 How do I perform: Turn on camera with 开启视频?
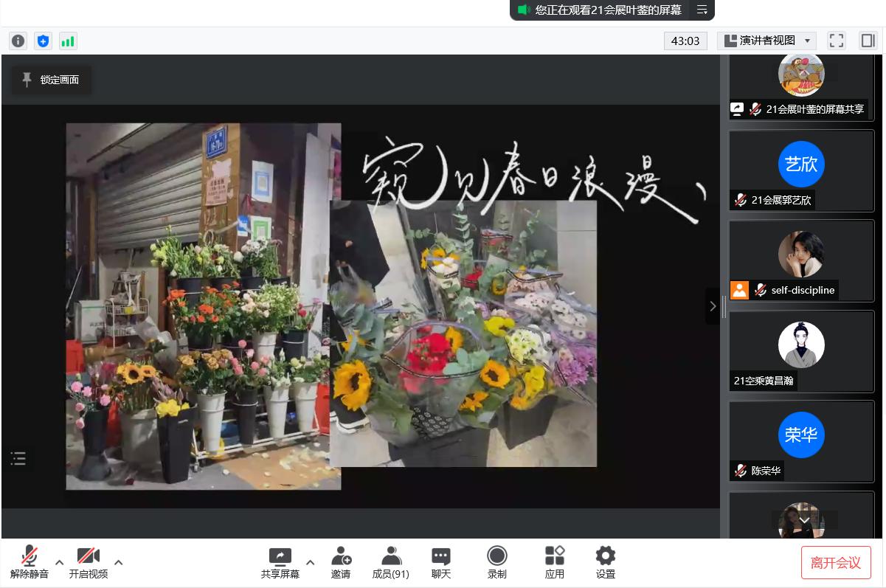click(89, 562)
